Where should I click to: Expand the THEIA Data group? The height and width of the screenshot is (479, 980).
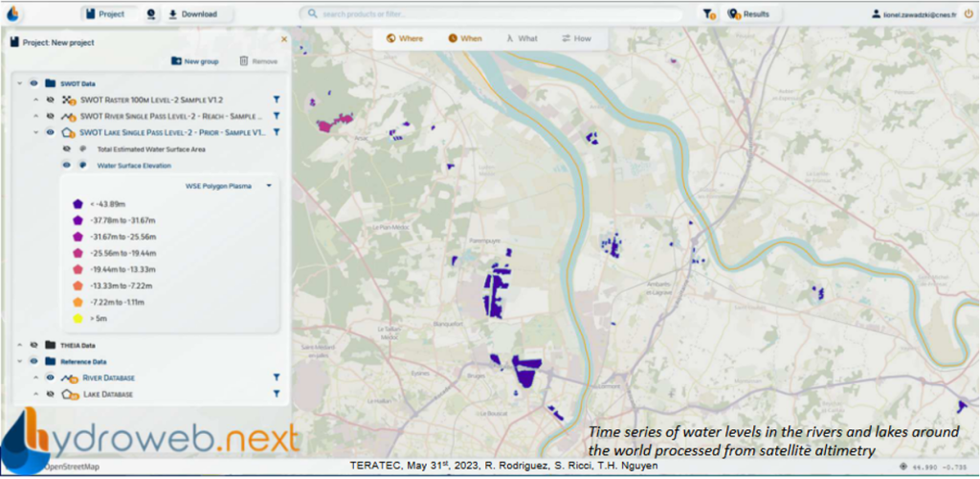pos(18,345)
